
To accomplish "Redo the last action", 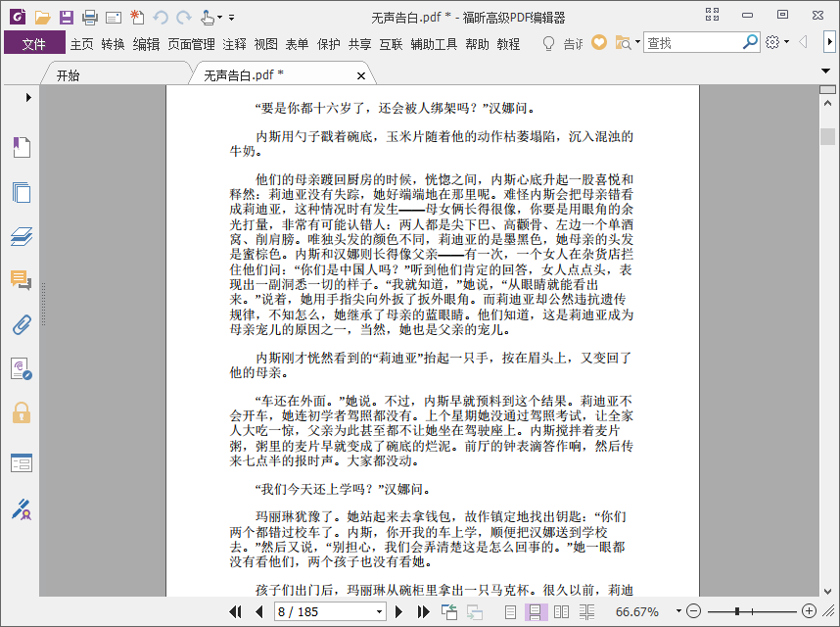I will [x=184, y=18].
